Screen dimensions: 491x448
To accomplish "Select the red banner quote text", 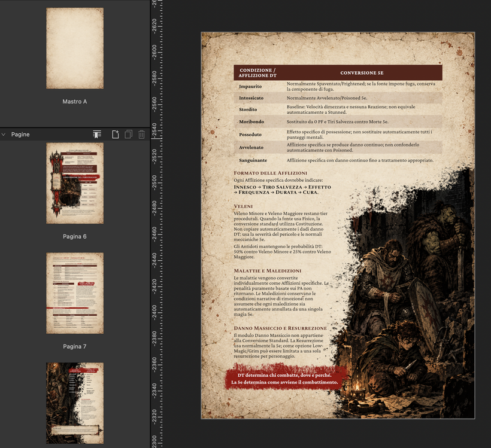I will (x=284, y=379).
